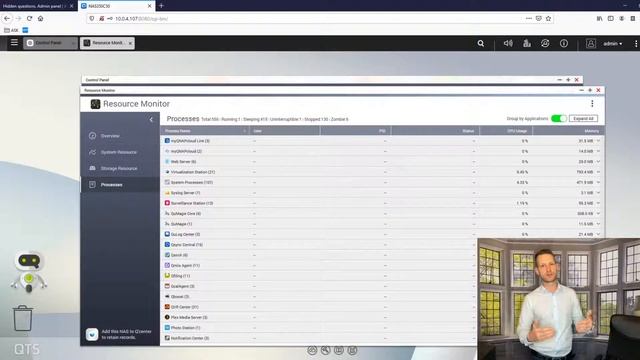Click the admin user avatar icon
The height and width of the screenshot is (360, 640).
(x=591, y=43)
